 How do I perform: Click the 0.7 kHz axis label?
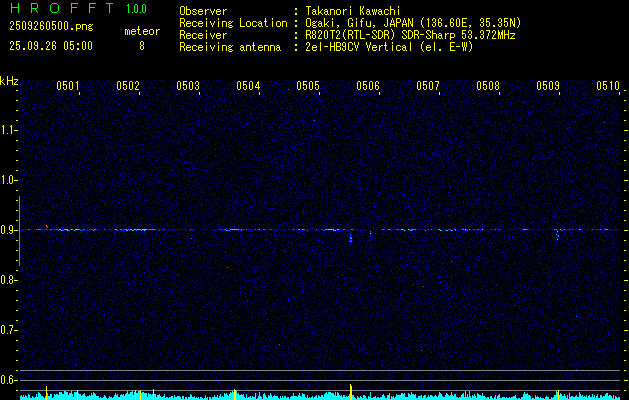[x=8, y=330]
